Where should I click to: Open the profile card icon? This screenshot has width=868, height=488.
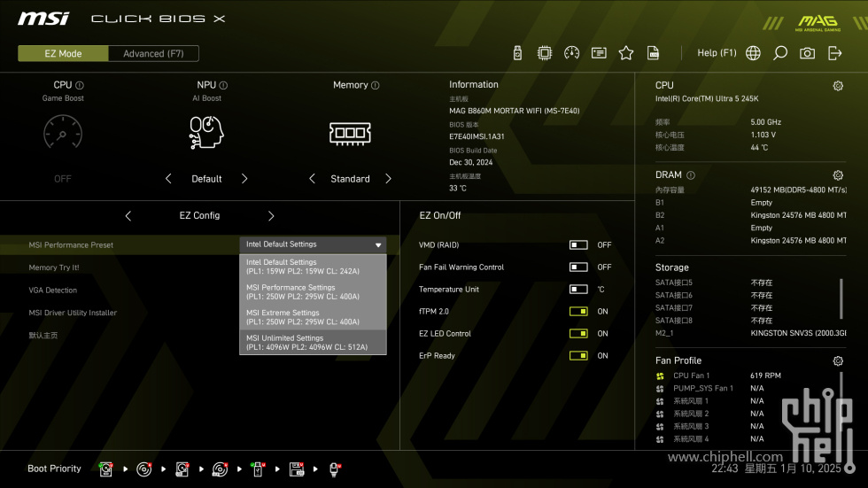coord(599,53)
